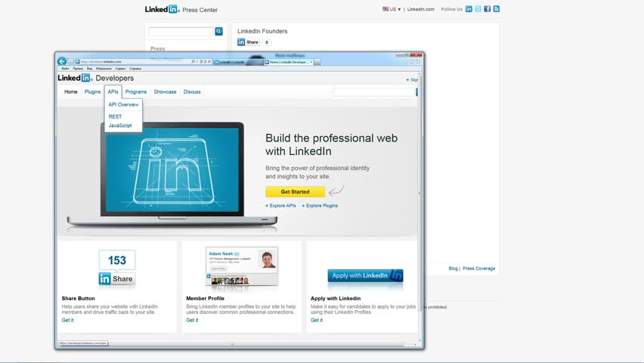Open the Избранное menu
This screenshot has height=363, width=644.
104,69
